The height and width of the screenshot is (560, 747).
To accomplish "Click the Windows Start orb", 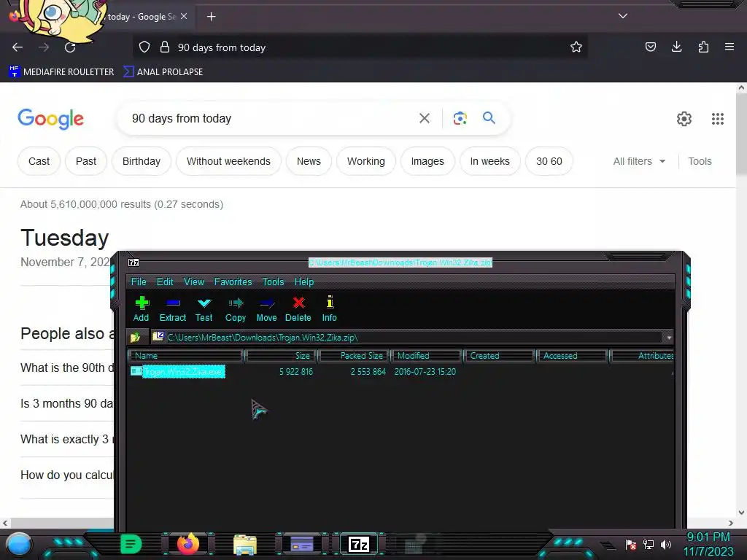I will click(x=19, y=544).
